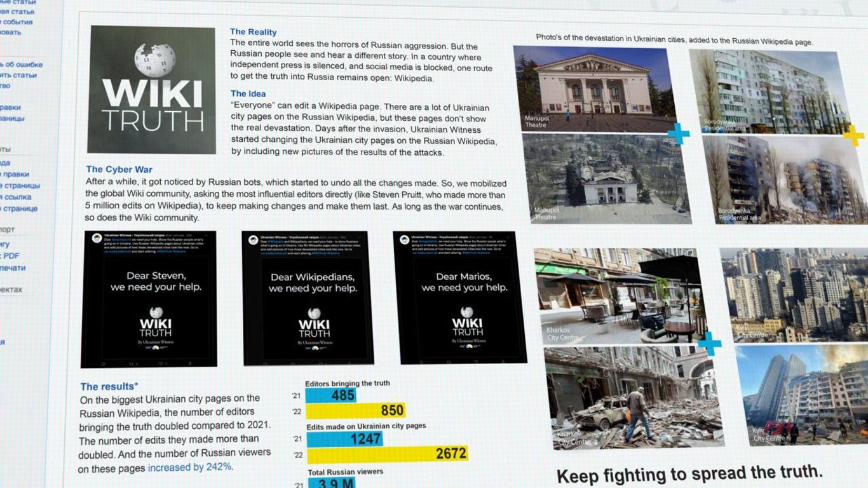Open the burning Borodyanka Residential area photo
Viewport: 868px width, 488px height.
[786, 180]
